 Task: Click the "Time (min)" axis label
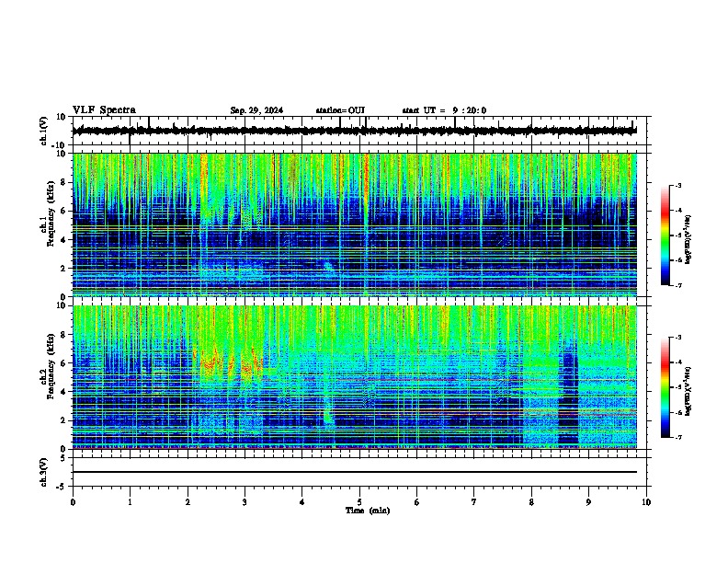368,511
